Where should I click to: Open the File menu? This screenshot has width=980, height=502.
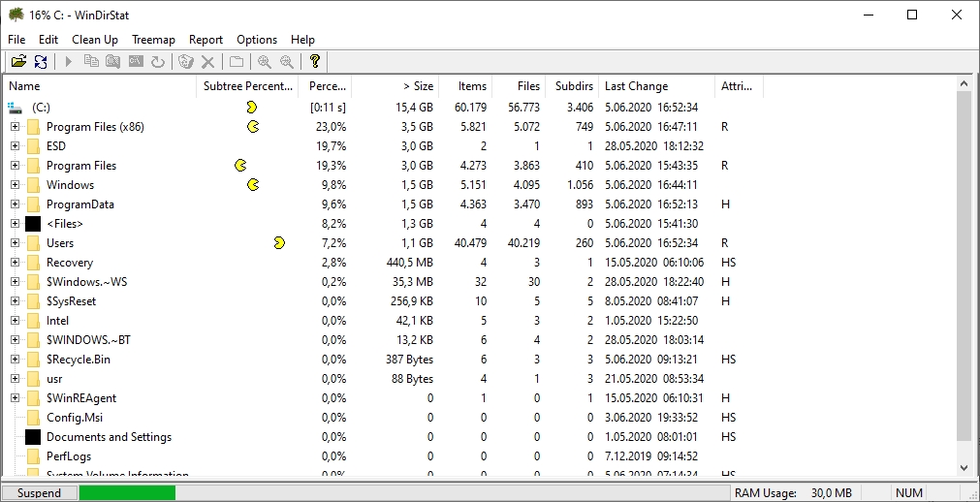(x=16, y=40)
